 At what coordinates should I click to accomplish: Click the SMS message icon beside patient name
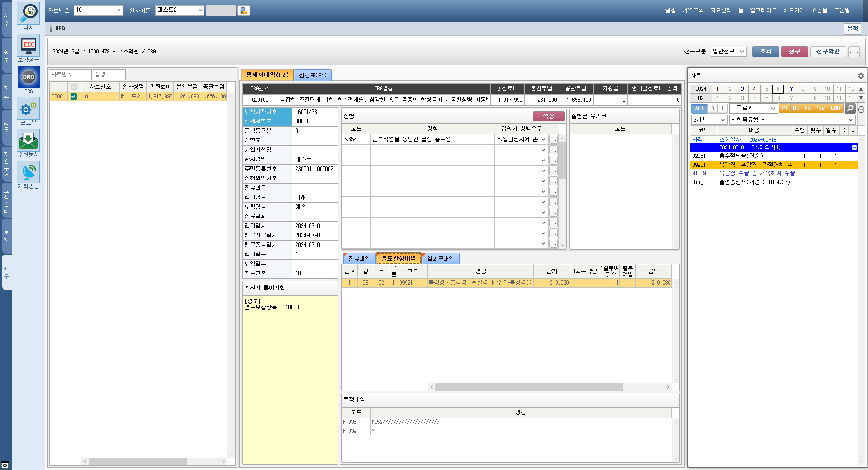[x=244, y=11]
